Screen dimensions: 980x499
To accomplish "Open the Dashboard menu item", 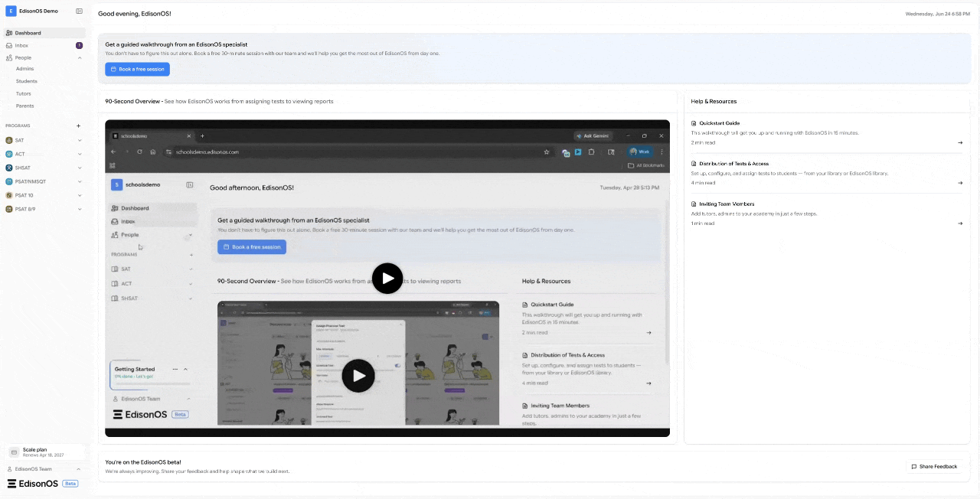I will [x=44, y=33].
